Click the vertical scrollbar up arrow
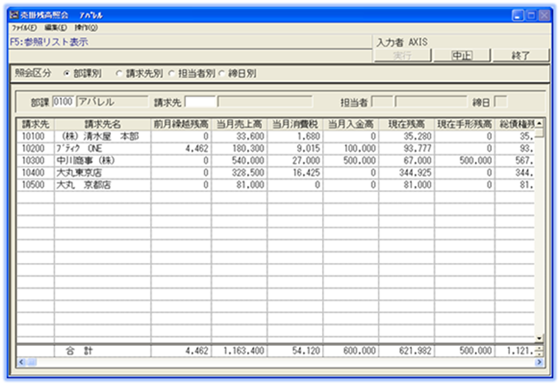560x385 pixels. click(x=539, y=124)
